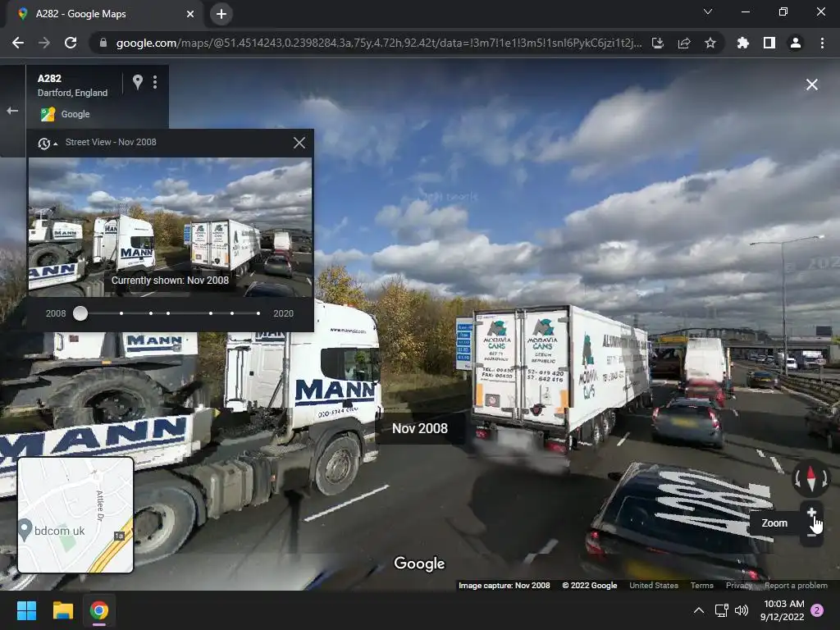Zoom in with the plus button
The image size is (840, 630).
click(x=811, y=513)
